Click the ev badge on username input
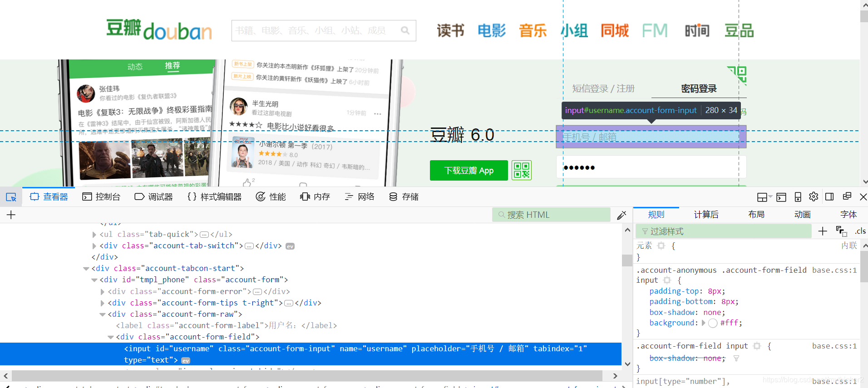This screenshot has width=868, height=388. (186, 361)
